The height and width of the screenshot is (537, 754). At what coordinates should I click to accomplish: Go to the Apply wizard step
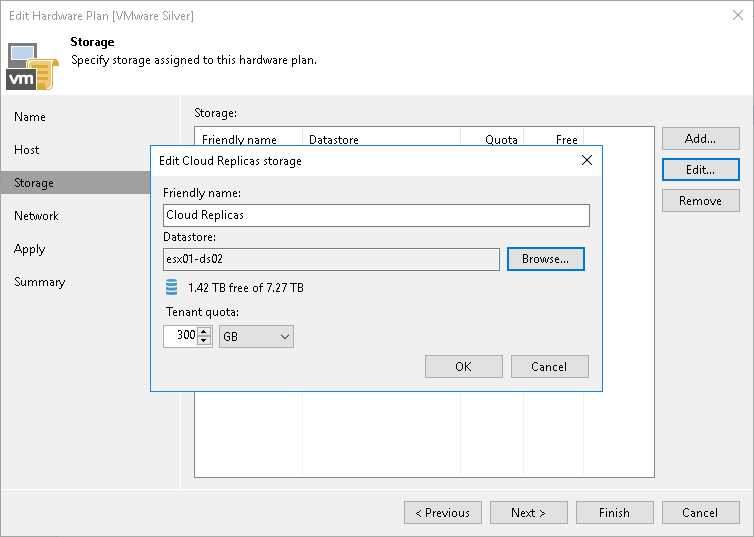[29, 249]
